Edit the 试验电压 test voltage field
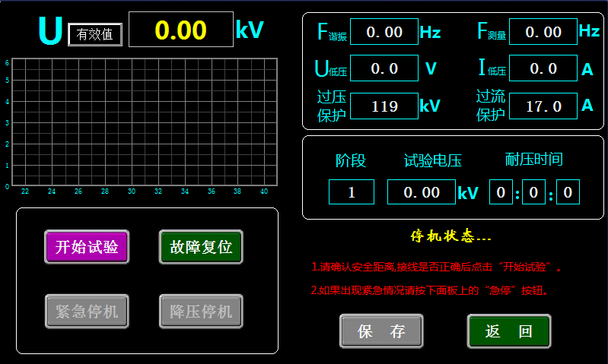Image resolution: width=608 pixels, height=364 pixels. (x=422, y=191)
